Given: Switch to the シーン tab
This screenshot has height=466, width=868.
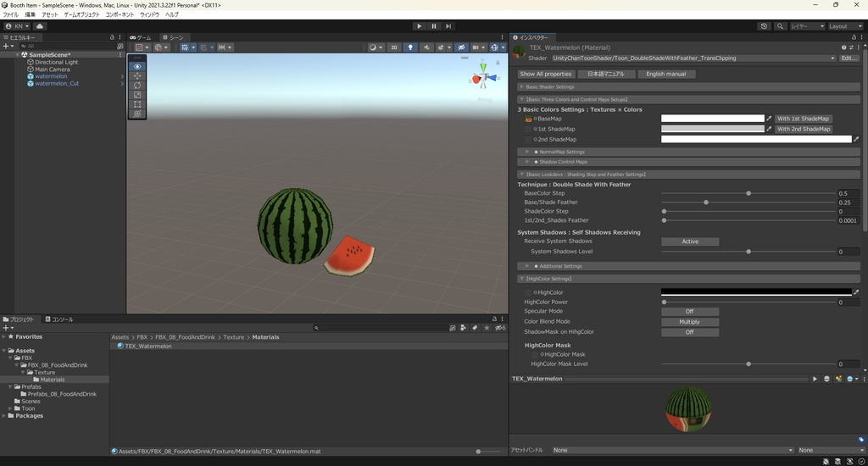Looking at the screenshot, I should tap(173, 37).
